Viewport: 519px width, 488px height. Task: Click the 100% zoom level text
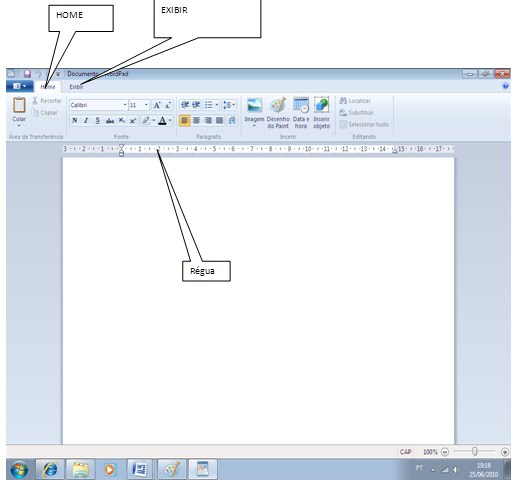[x=430, y=452]
